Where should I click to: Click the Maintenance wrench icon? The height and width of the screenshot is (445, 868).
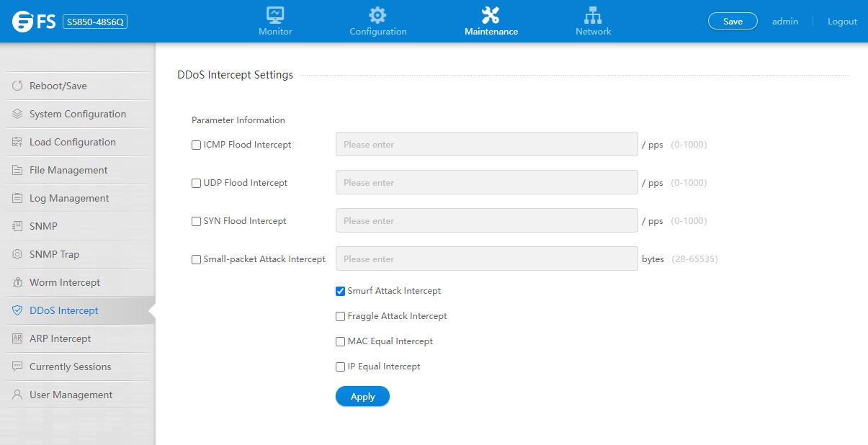(x=491, y=15)
